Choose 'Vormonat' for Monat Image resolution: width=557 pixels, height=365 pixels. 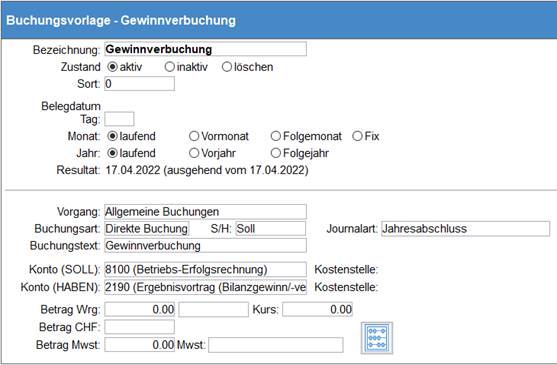pos(194,136)
